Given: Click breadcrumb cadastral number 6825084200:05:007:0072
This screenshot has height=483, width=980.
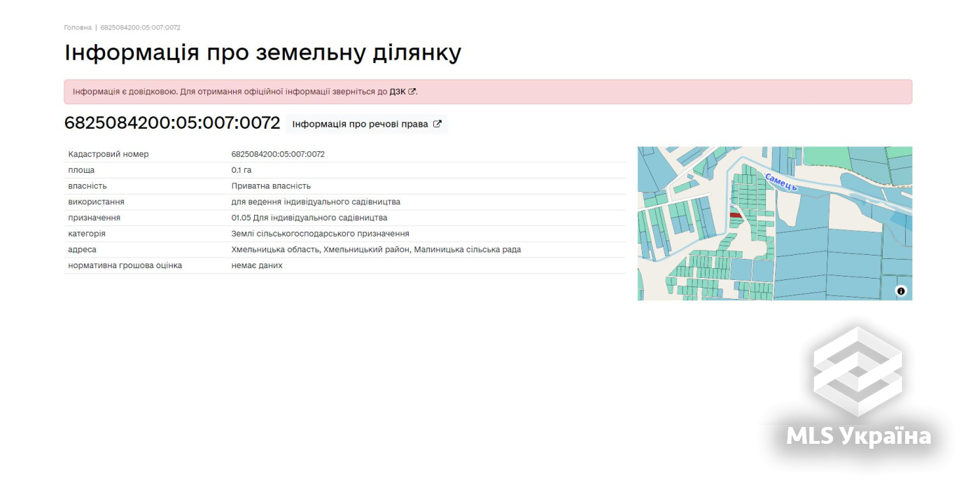Looking at the screenshot, I should click(141, 27).
